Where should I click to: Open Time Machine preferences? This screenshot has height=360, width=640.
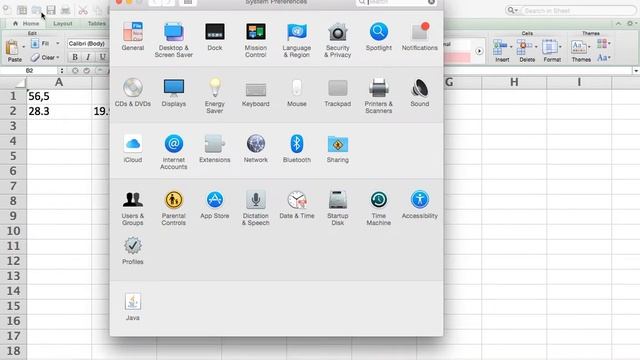379,208
